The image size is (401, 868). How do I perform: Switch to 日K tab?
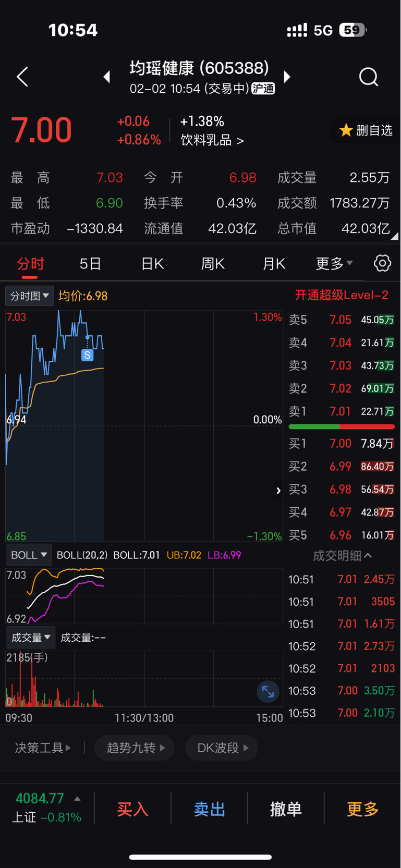(152, 263)
